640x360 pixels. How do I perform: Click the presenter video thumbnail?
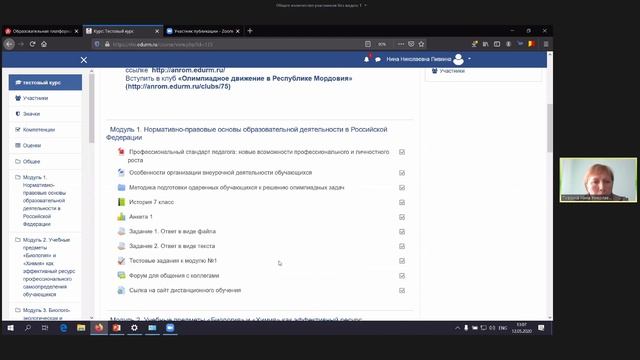[x=598, y=180]
